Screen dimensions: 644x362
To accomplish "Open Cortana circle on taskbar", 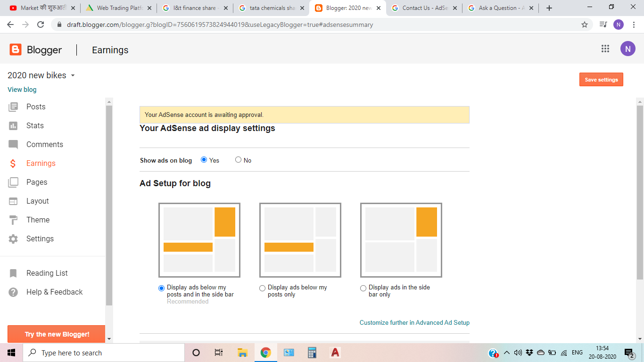I will [x=196, y=353].
